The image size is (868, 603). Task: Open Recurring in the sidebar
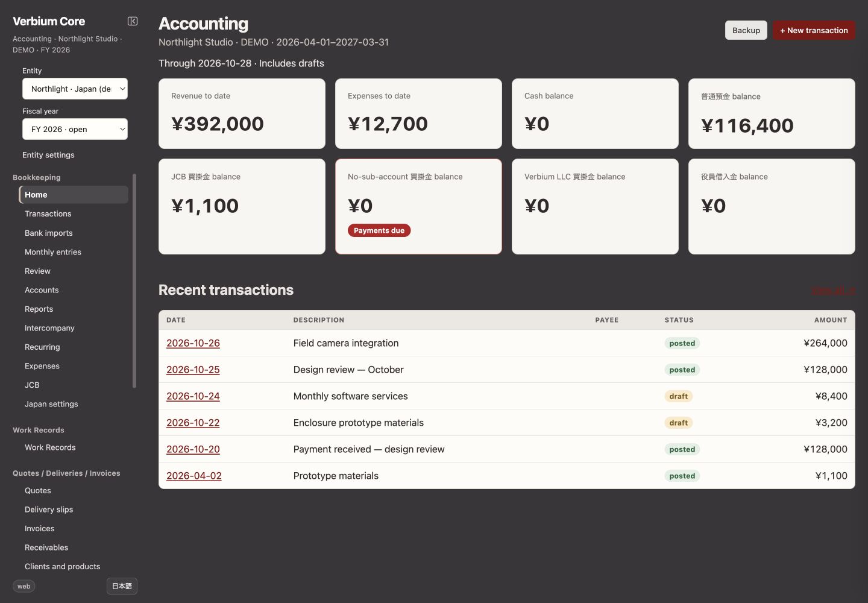pyautogui.click(x=42, y=347)
